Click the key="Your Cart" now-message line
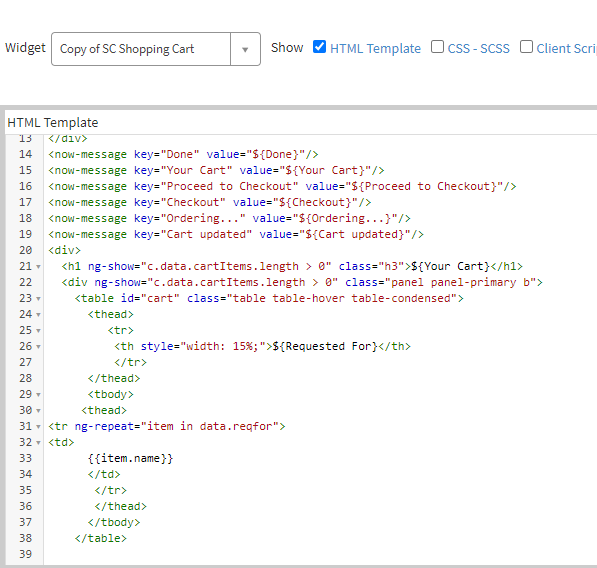Screen dimensions: 597x568 tap(216, 170)
